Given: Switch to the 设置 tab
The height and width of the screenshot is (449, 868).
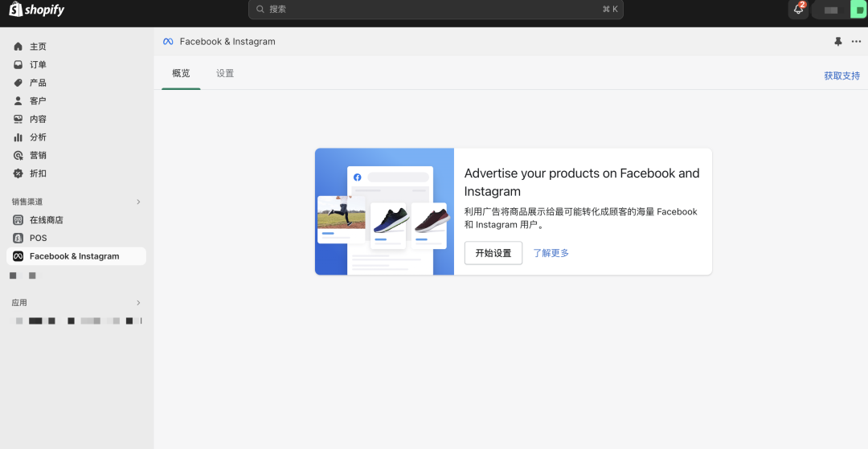Looking at the screenshot, I should pyautogui.click(x=225, y=73).
